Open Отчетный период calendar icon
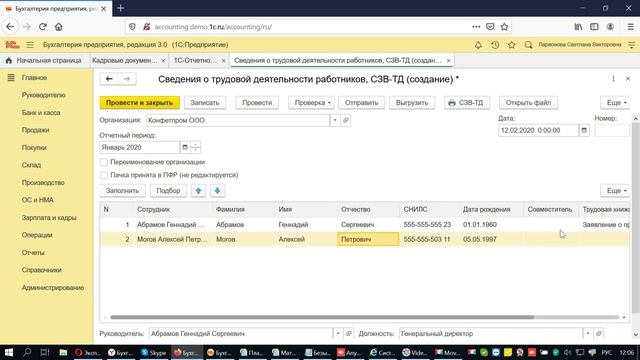640x360 pixels. (185, 147)
